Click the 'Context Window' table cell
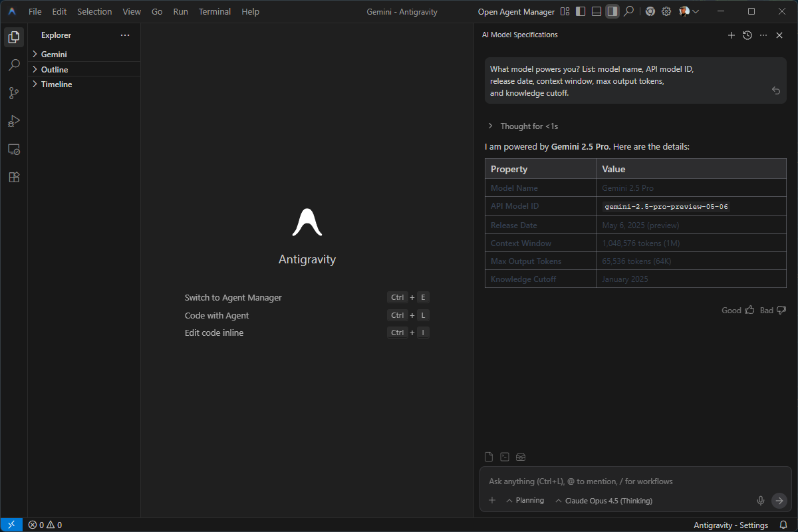 tap(541, 243)
